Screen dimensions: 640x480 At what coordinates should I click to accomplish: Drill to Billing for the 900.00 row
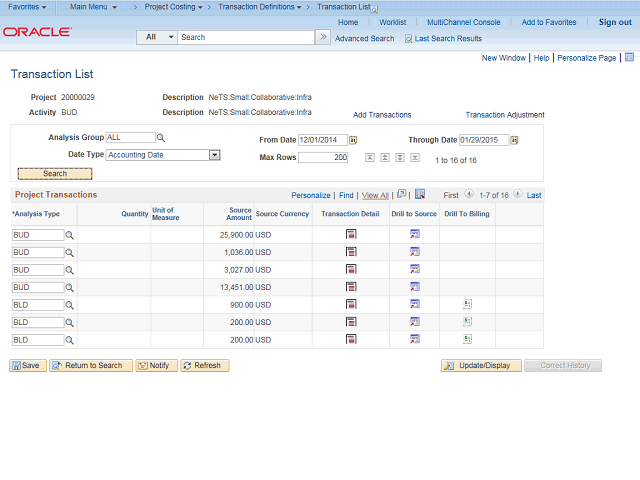pos(467,304)
